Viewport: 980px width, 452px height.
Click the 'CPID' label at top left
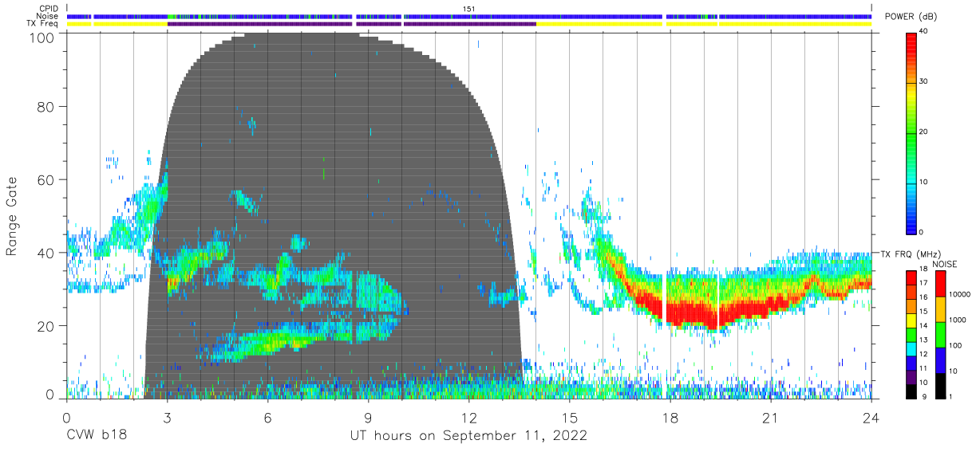tap(49, 9)
